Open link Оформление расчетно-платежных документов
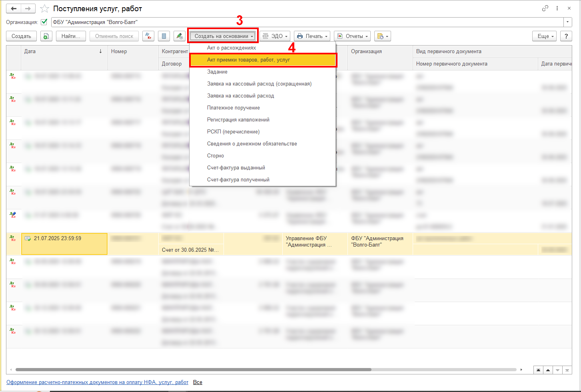Screen dimensions: 581x392 (97, 382)
